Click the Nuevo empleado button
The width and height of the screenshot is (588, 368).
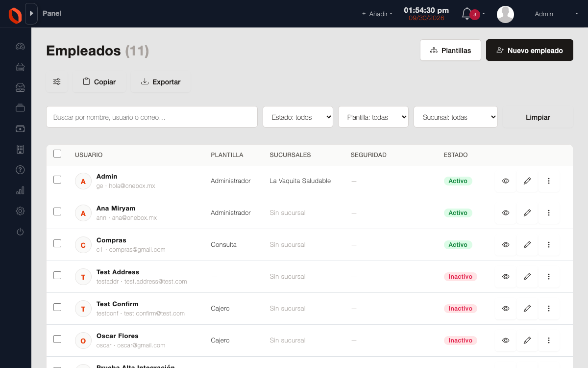530,50
